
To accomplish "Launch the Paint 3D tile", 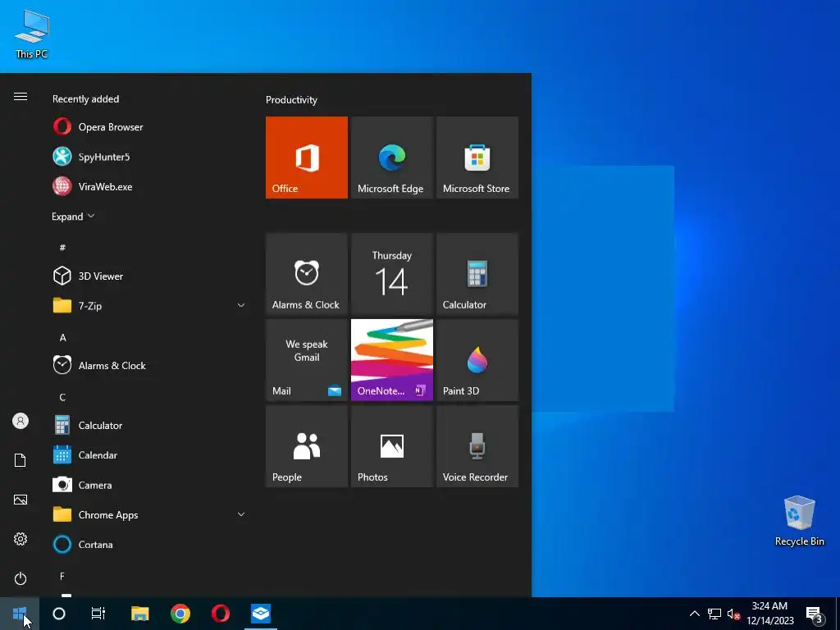I will (477, 360).
